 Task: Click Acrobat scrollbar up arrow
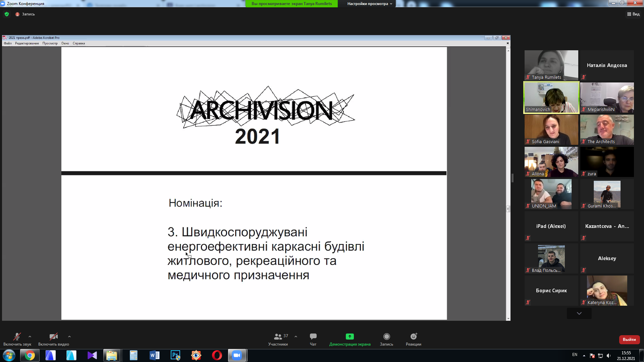coord(508,50)
